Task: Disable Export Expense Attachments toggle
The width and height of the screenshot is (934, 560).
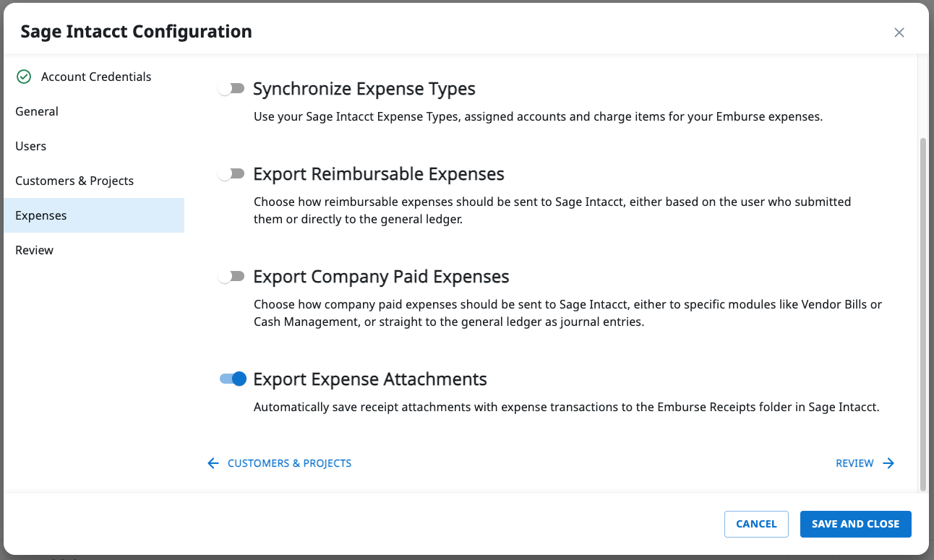Action: 233,379
